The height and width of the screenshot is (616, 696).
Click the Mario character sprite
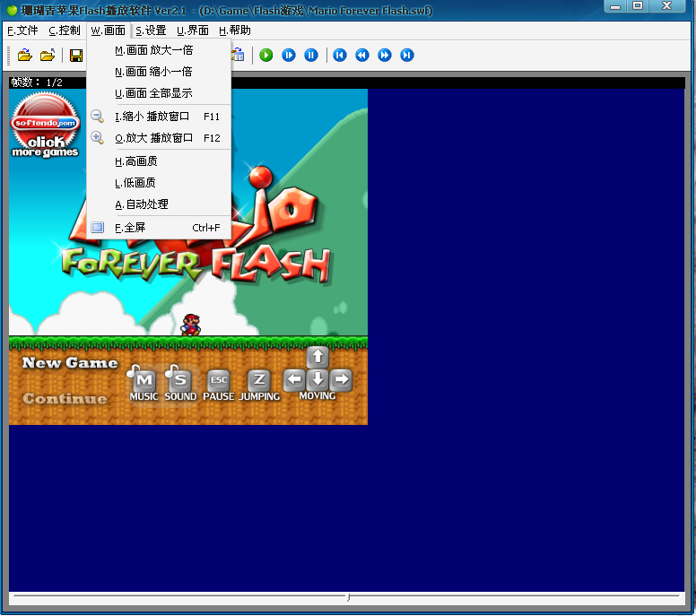click(190, 325)
